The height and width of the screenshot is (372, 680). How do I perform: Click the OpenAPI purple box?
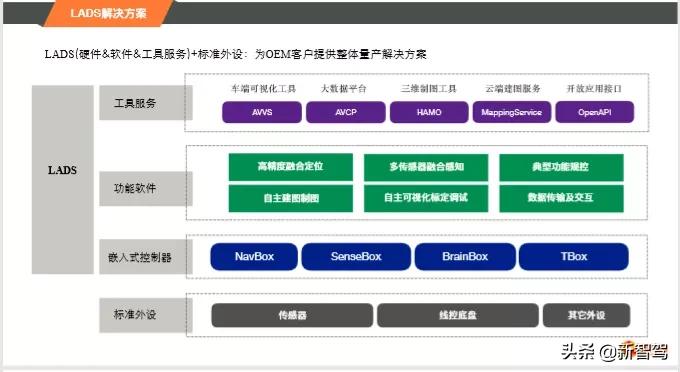coord(595,112)
